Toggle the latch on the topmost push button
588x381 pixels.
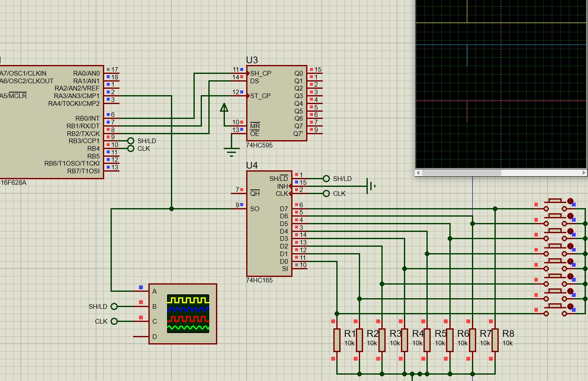[x=570, y=201]
